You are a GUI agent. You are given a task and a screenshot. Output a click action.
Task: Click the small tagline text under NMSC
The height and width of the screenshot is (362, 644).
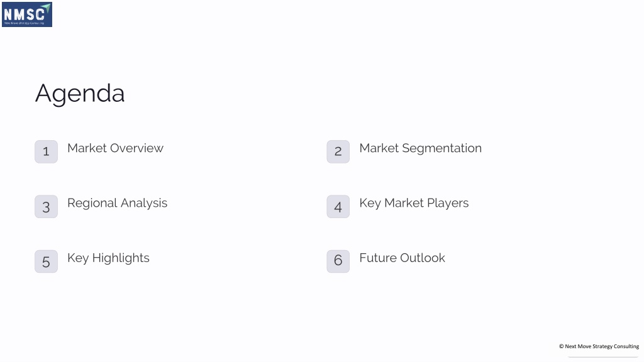pyautogui.click(x=25, y=23)
